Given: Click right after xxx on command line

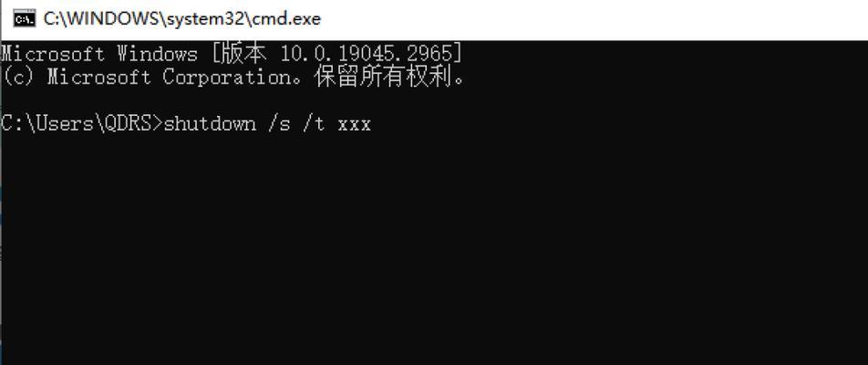Looking at the screenshot, I should pyautogui.click(x=373, y=124).
